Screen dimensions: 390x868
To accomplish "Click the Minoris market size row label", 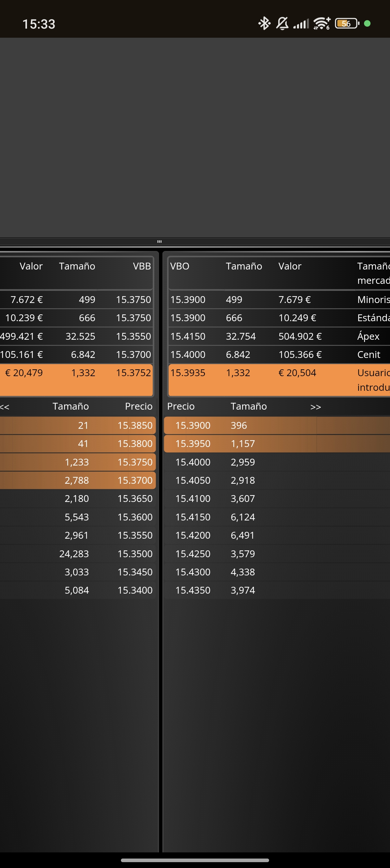I will 373,299.
